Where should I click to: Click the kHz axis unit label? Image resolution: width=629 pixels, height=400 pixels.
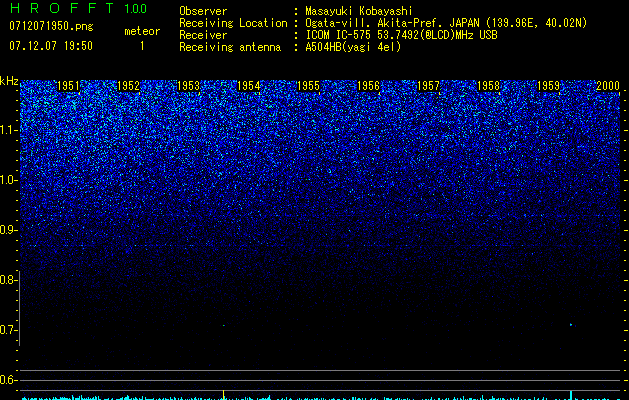point(9,81)
